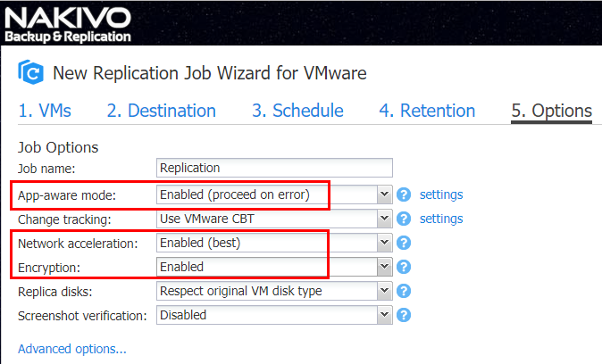Expand the Change tracking dropdown

tap(385, 219)
